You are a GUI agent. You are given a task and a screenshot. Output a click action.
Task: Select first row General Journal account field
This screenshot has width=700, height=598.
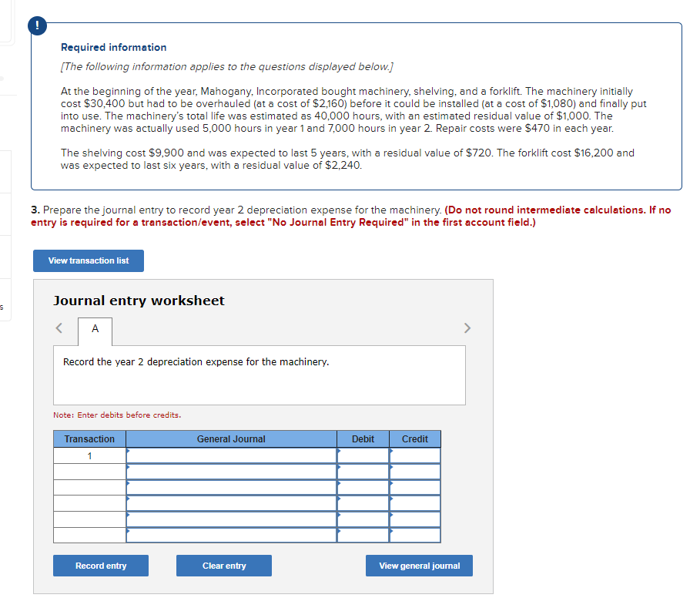coord(231,455)
